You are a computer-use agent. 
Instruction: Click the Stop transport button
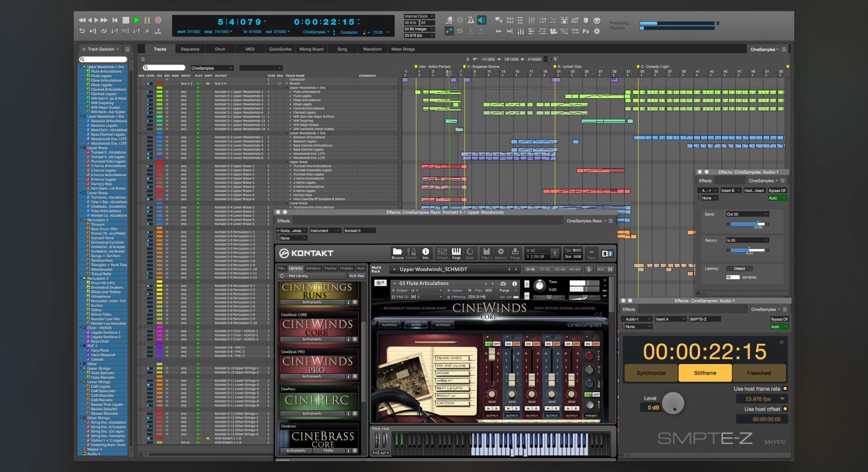(126, 21)
